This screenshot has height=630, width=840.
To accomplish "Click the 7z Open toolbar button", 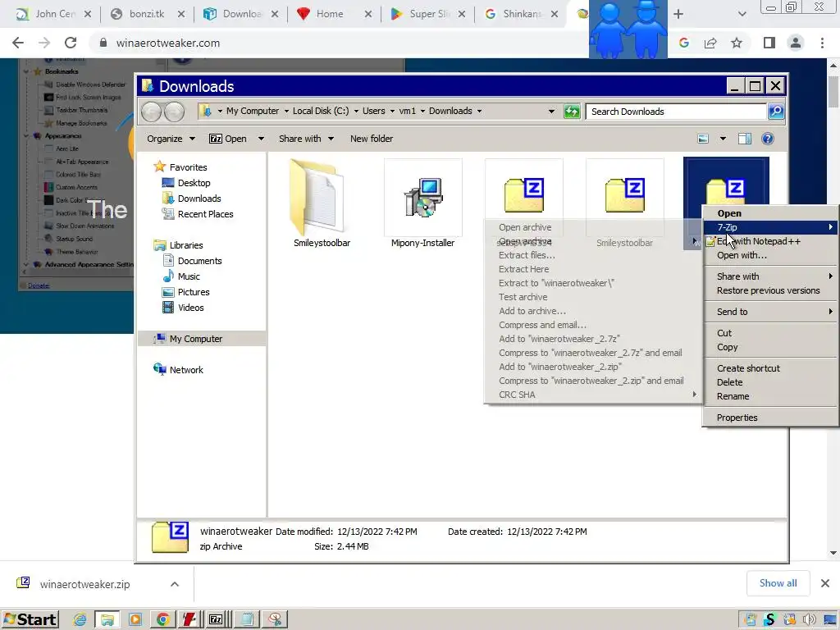I will (x=228, y=139).
